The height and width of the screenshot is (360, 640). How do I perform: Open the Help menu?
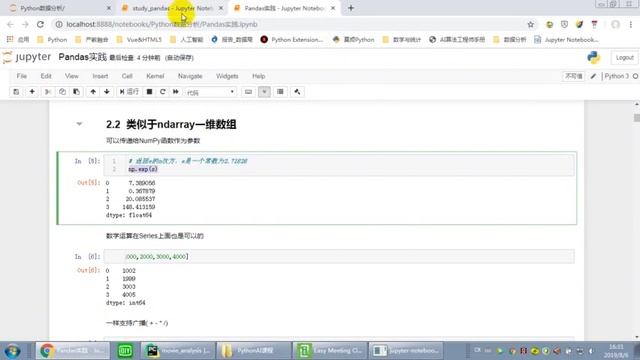[x=258, y=76]
